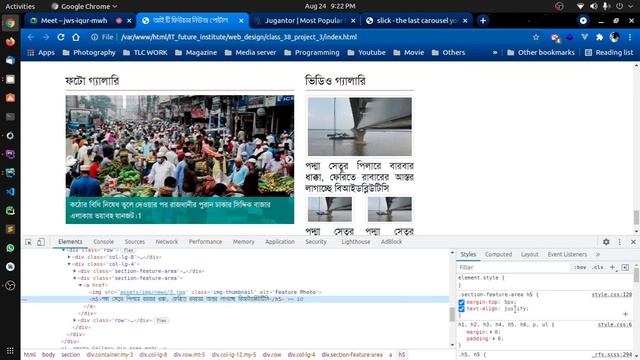The image size is (640, 360).
Task: Open Other bookmarks folder
Action: click(541, 52)
